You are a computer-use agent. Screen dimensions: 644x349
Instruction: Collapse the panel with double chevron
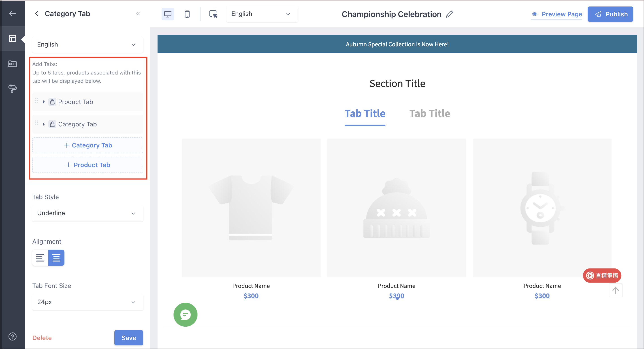tap(138, 13)
